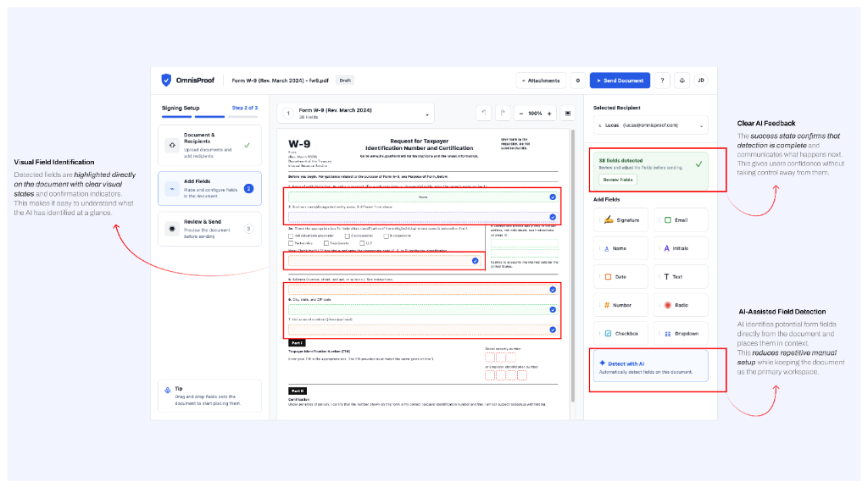This screenshot has width=868, height=488.
Task: Click the fit-to-page view icon
Action: [x=567, y=114]
